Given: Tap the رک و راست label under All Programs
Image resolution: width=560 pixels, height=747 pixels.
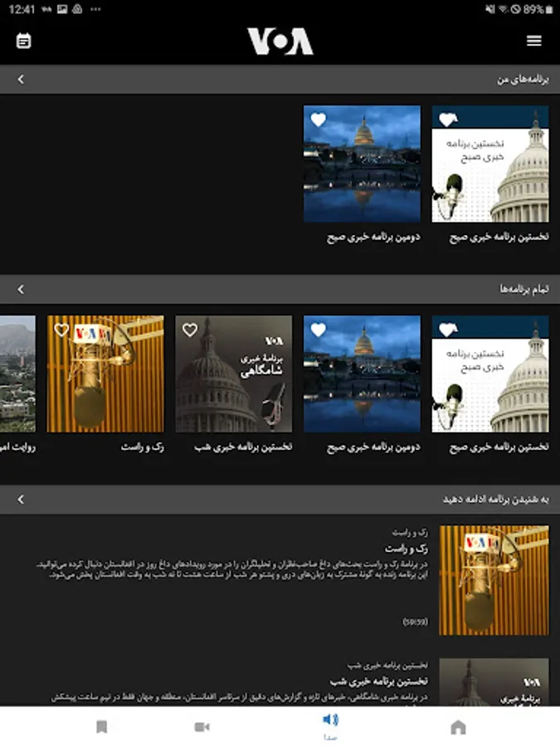Looking at the screenshot, I should [143, 447].
